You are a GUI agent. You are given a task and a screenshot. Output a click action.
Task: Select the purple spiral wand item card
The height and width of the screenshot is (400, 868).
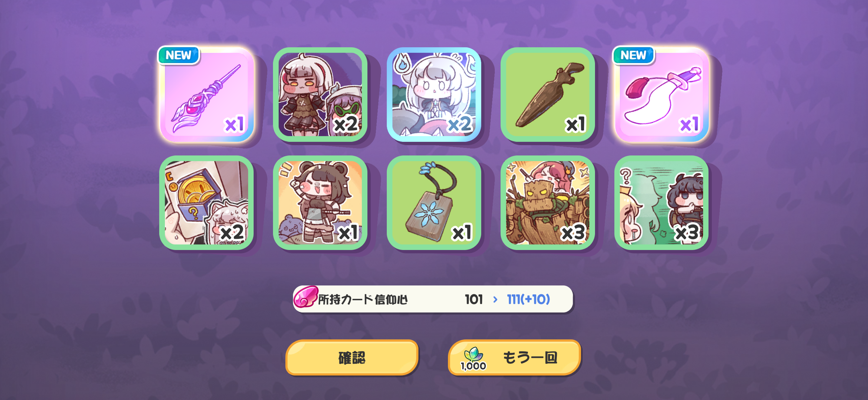tap(206, 95)
